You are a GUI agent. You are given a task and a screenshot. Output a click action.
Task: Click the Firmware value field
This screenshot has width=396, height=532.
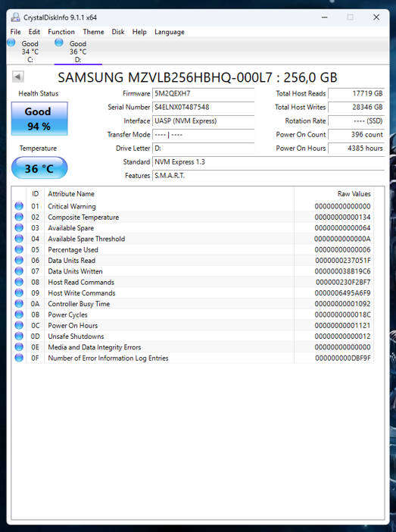click(204, 94)
